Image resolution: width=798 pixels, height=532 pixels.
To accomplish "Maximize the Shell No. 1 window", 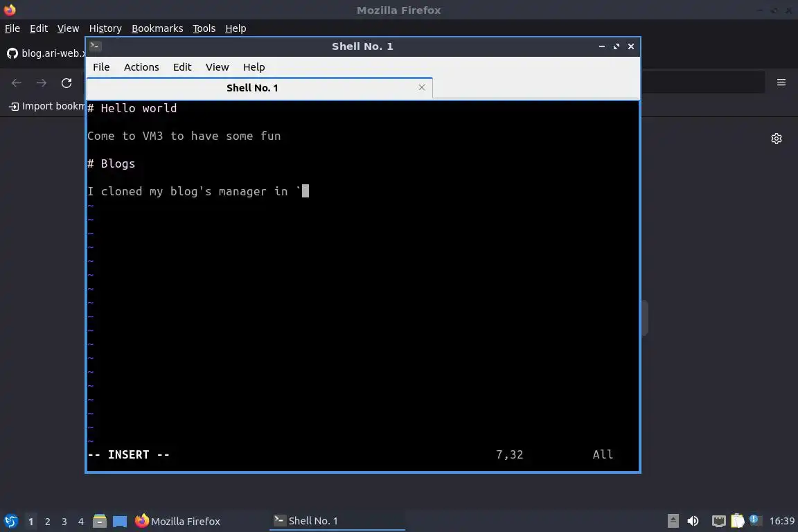I will (x=617, y=46).
